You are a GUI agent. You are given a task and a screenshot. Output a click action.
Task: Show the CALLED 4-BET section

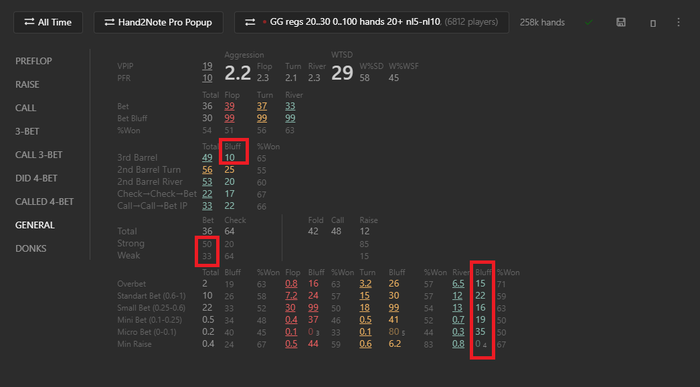pyautogui.click(x=44, y=202)
